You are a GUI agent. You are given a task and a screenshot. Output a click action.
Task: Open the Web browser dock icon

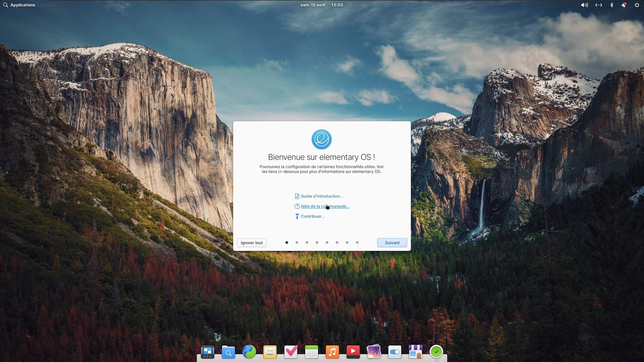(x=249, y=352)
